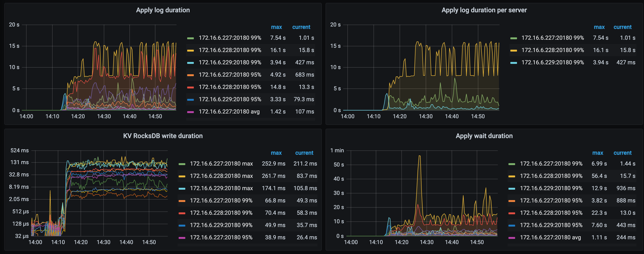Open the Apply wait duration panel title
This screenshot has width=644, height=254.
click(x=484, y=136)
